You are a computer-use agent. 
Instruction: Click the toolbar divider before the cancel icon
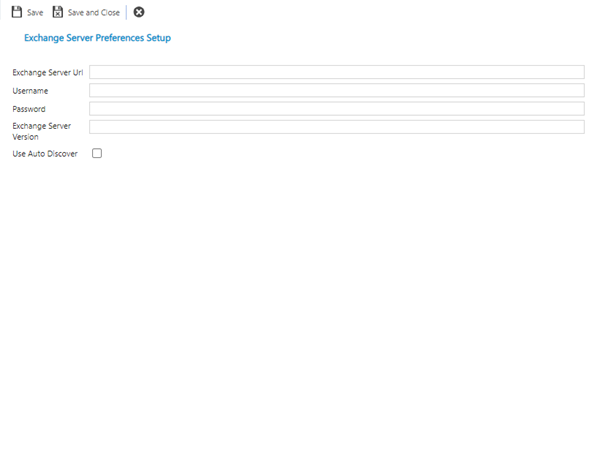[127, 12]
